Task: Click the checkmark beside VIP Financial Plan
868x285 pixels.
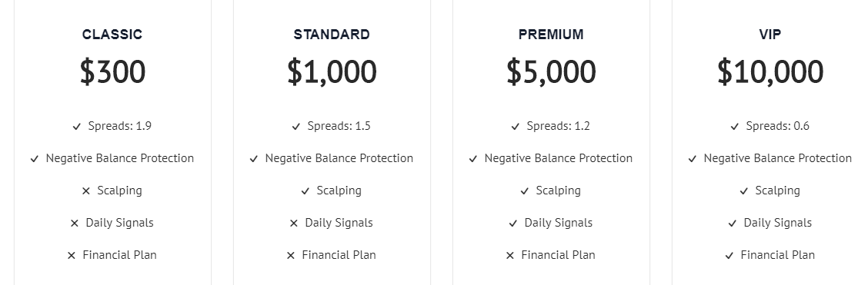Action: pos(729,255)
